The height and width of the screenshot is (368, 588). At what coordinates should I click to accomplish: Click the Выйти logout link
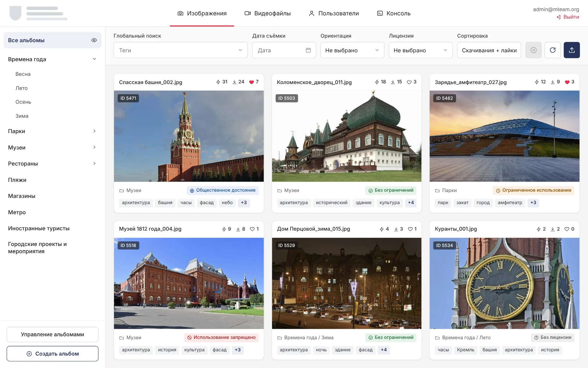(x=571, y=17)
